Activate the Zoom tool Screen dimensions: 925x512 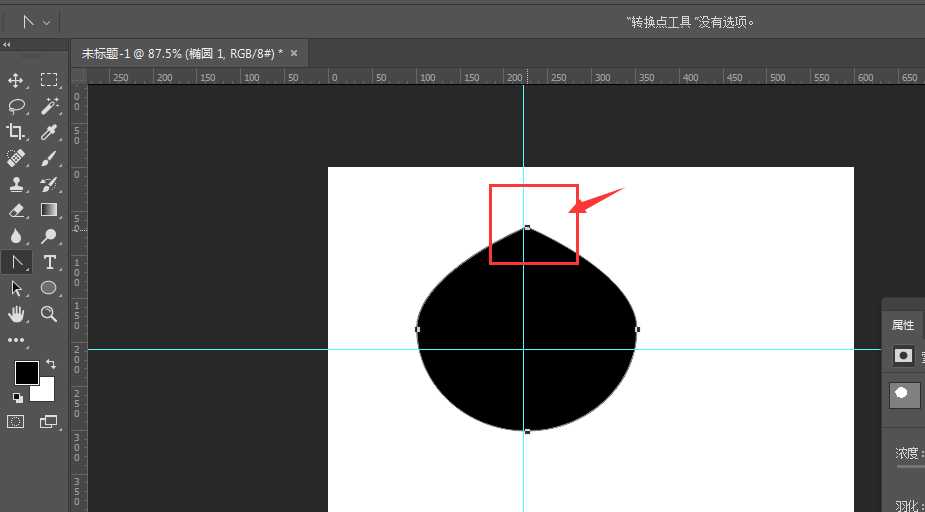pyautogui.click(x=48, y=314)
